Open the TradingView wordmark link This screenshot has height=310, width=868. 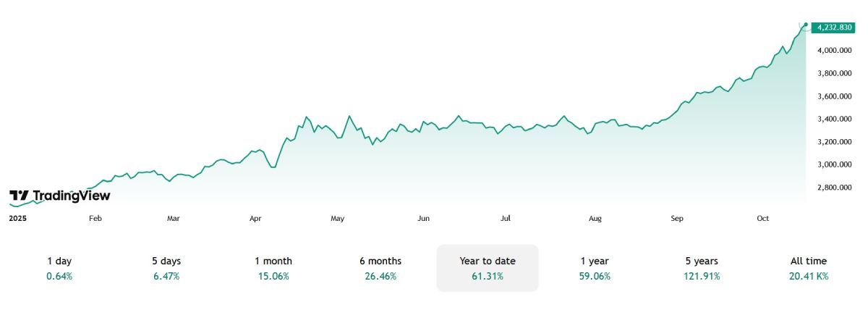click(71, 196)
